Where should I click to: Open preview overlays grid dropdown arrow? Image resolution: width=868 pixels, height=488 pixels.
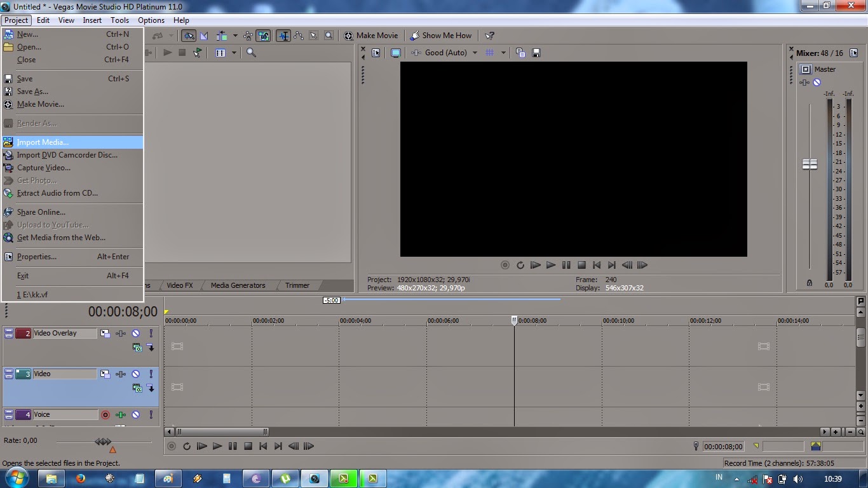(x=503, y=53)
